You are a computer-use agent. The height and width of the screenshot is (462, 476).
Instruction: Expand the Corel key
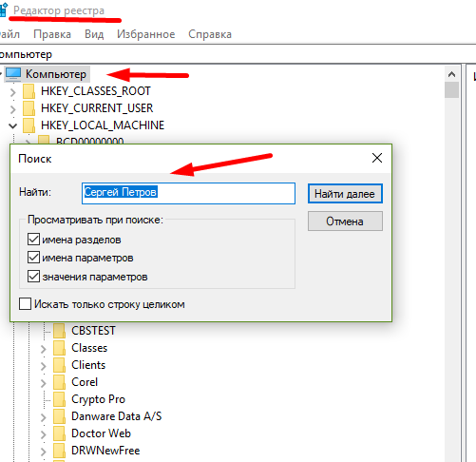click(44, 383)
